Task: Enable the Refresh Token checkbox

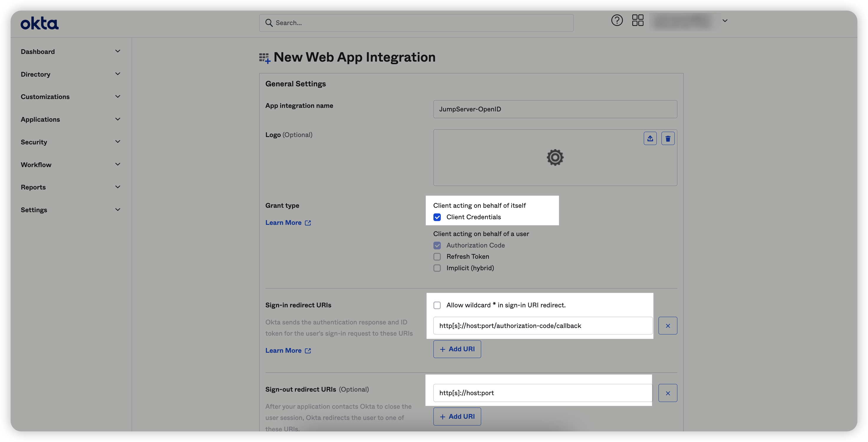Action: pos(437,257)
